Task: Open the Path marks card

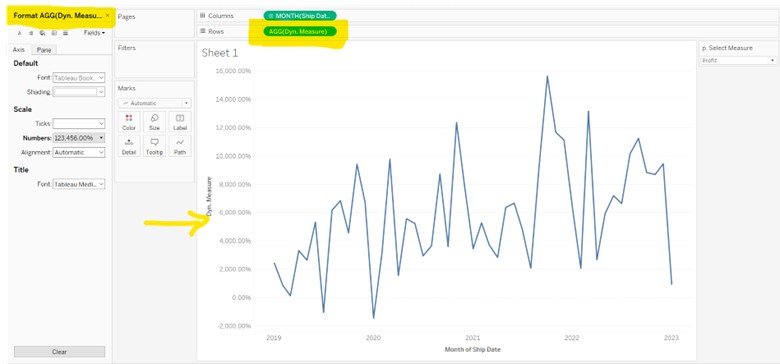Action: click(x=180, y=146)
